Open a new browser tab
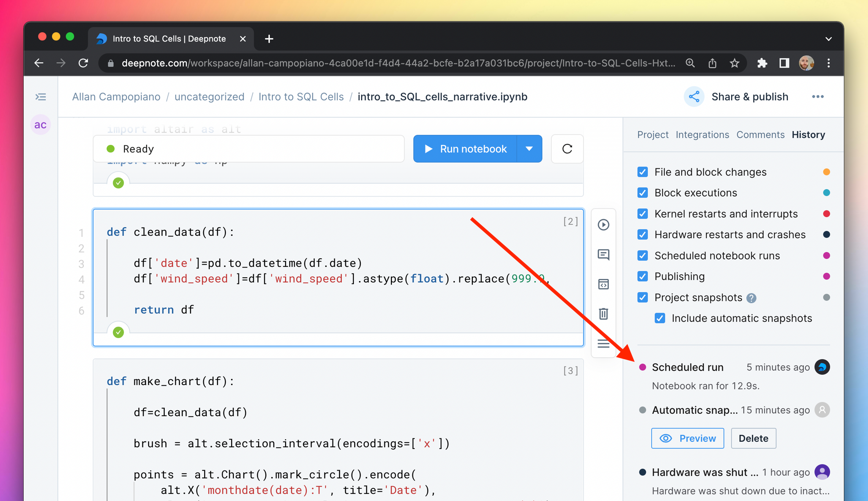 click(269, 39)
